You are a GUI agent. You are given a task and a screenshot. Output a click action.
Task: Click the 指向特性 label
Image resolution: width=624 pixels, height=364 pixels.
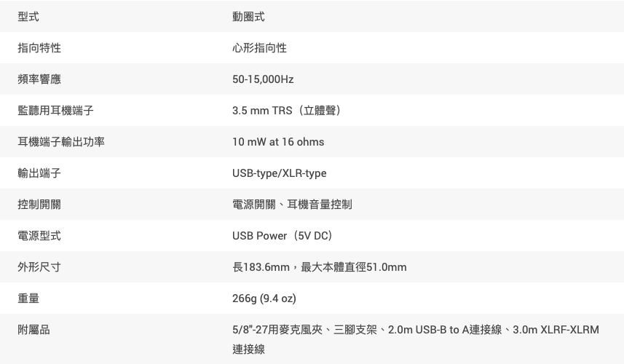click(x=39, y=48)
